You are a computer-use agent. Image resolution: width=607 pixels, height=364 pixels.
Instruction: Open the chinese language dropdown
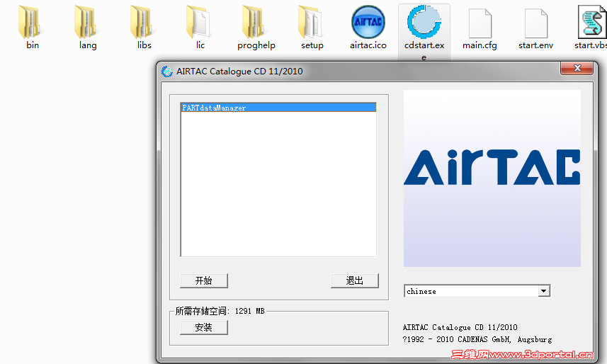click(x=543, y=291)
